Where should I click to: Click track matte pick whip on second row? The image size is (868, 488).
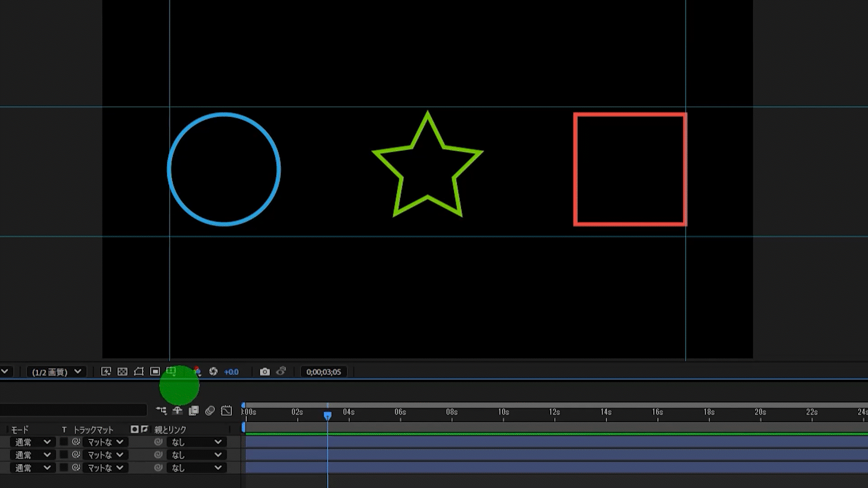tap(76, 454)
